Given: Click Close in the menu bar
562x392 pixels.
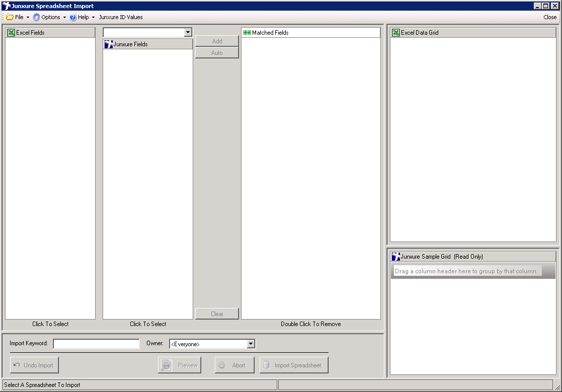Looking at the screenshot, I should point(550,17).
